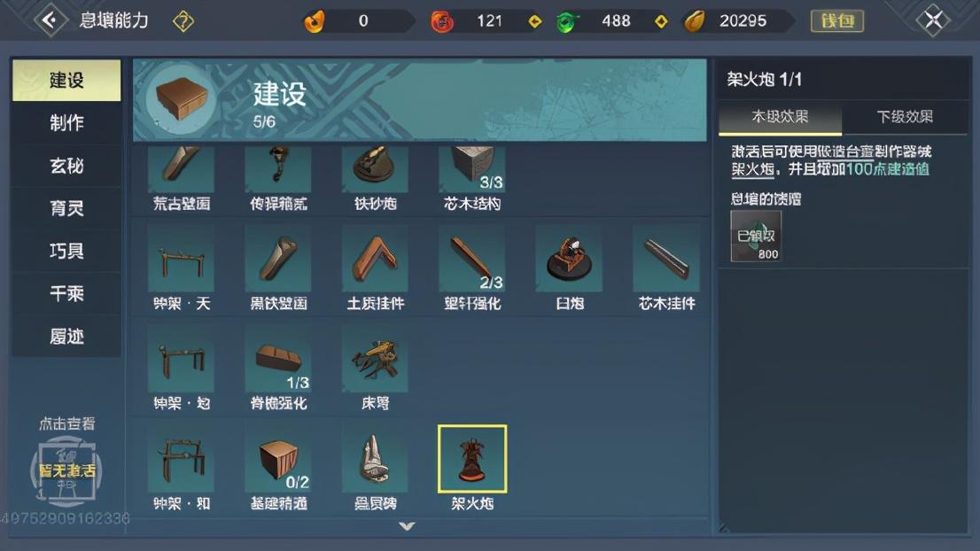The width and height of the screenshot is (980, 551).
Task: Choose the 铁砂炮 skill icon
Action: click(375, 168)
